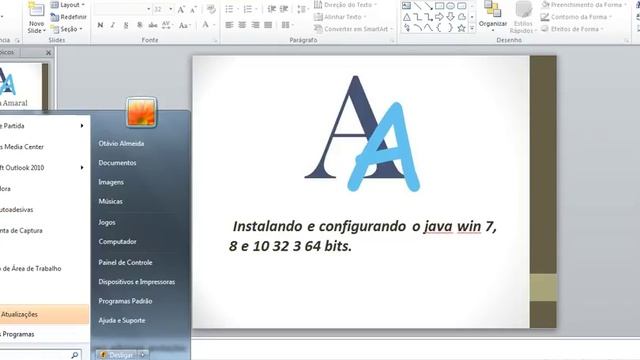This screenshot has height=360, width=640.
Task: Center the paragraph text
Action: (242, 25)
